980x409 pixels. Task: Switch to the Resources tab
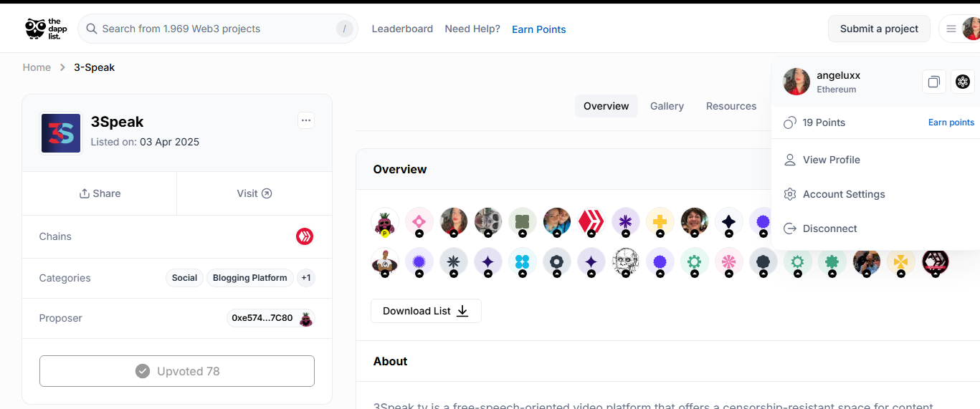731,106
